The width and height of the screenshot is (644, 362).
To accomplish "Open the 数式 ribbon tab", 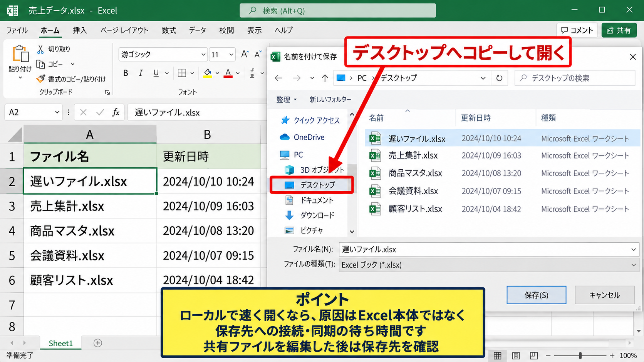I will [169, 30].
